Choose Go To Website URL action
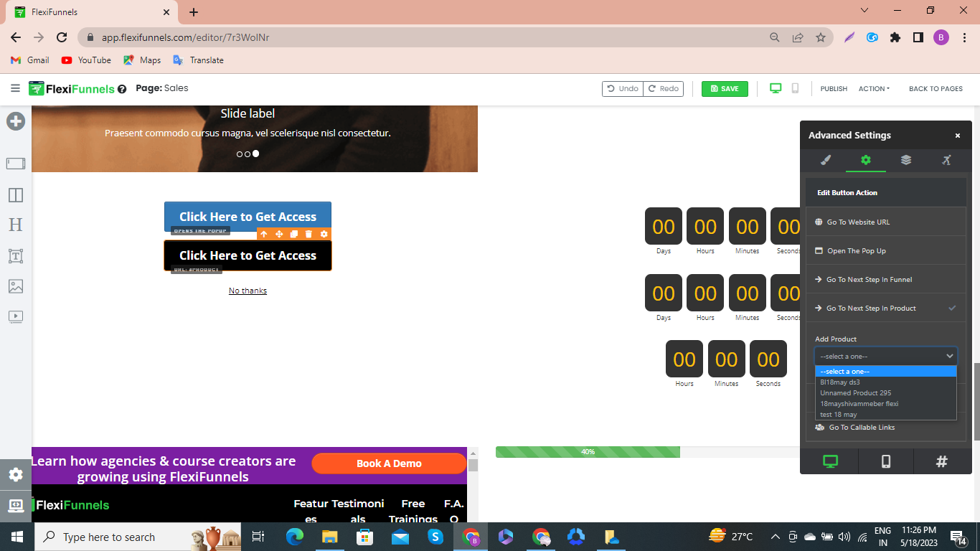The width and height of the screenshot is (980, 551). pyautogui.click(x=886, y=222)
